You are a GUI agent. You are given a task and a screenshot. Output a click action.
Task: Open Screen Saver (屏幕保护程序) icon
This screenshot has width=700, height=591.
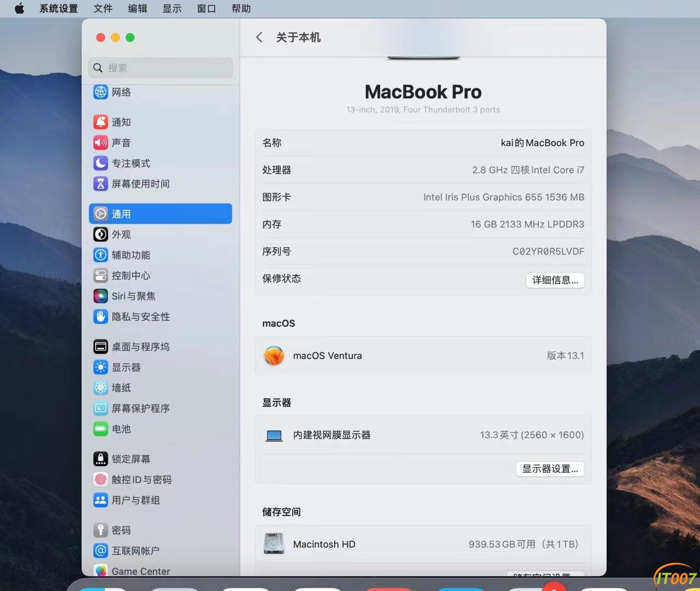click(101, 408)
